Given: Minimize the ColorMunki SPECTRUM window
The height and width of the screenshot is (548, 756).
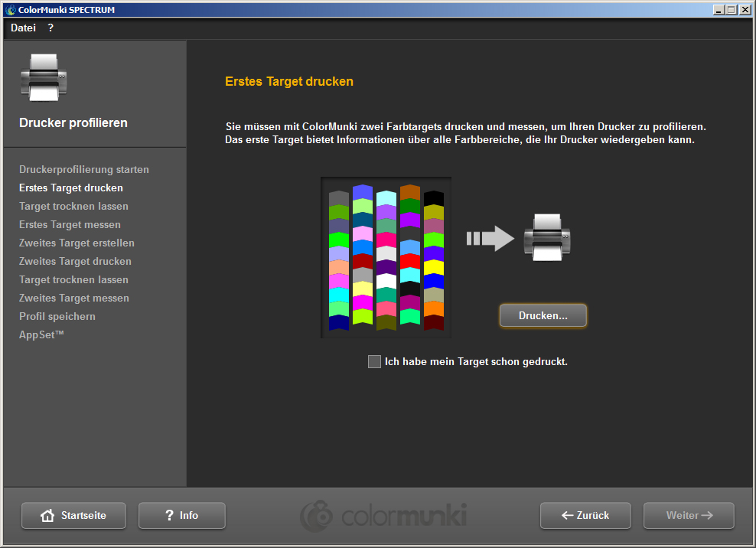Looking at the screenshot, I should 719,10.
